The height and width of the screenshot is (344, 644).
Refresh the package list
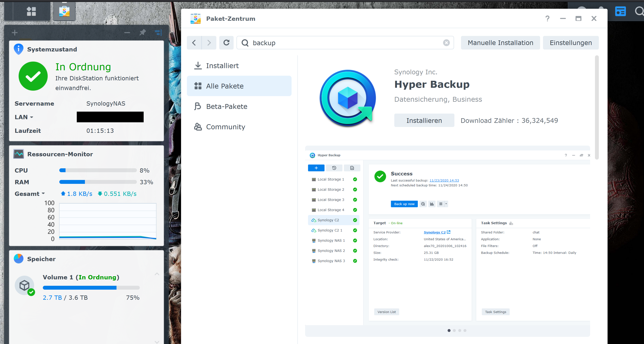coord(226,43)
